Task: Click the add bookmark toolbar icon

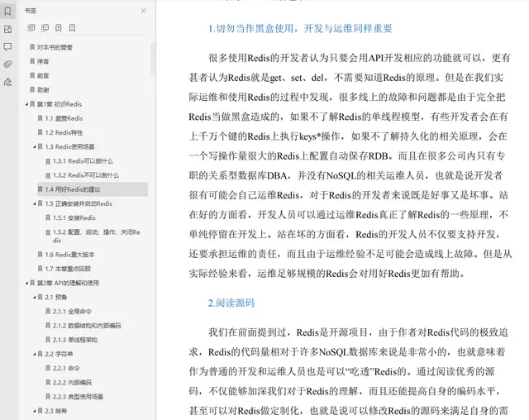Action: click(x=59, y=27)
